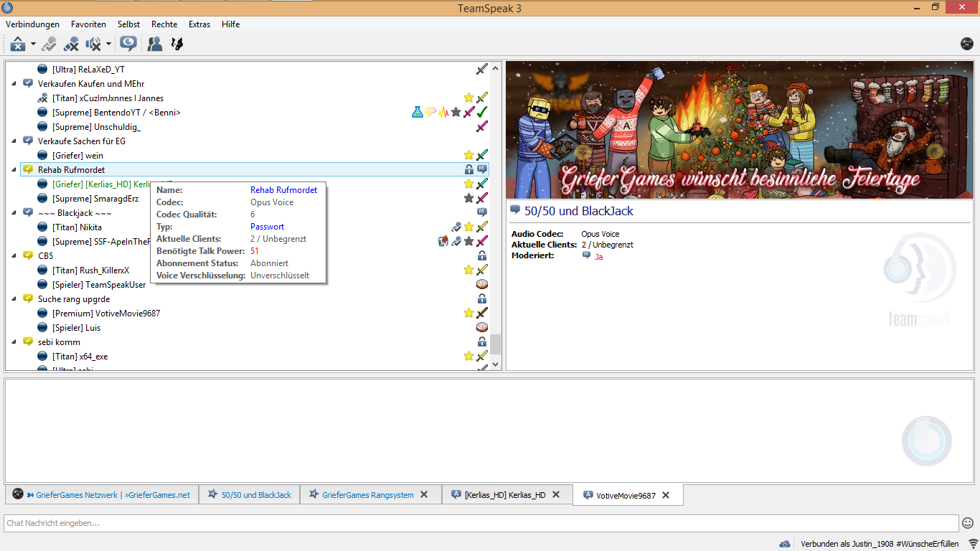Mute the speakers via toolbar icon
The width and height of the screenshot is (980, 551).
(x=93, y=44)
